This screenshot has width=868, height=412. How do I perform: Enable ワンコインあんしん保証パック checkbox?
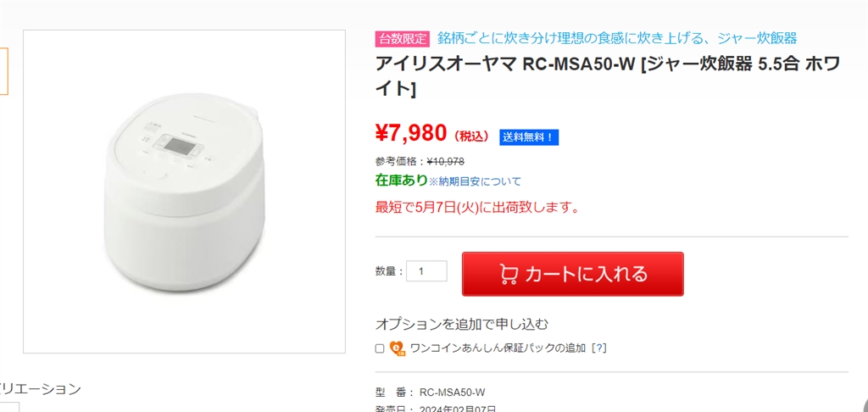click(x=380, y=348)
